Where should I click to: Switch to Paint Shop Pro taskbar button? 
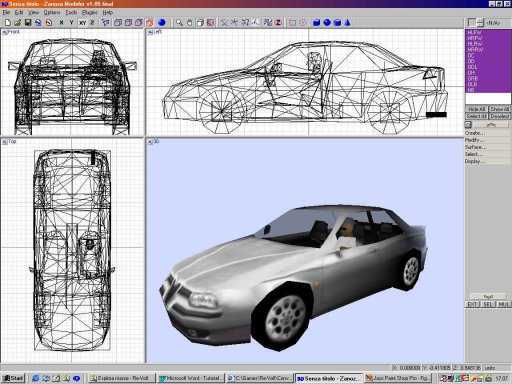[397, 378]
